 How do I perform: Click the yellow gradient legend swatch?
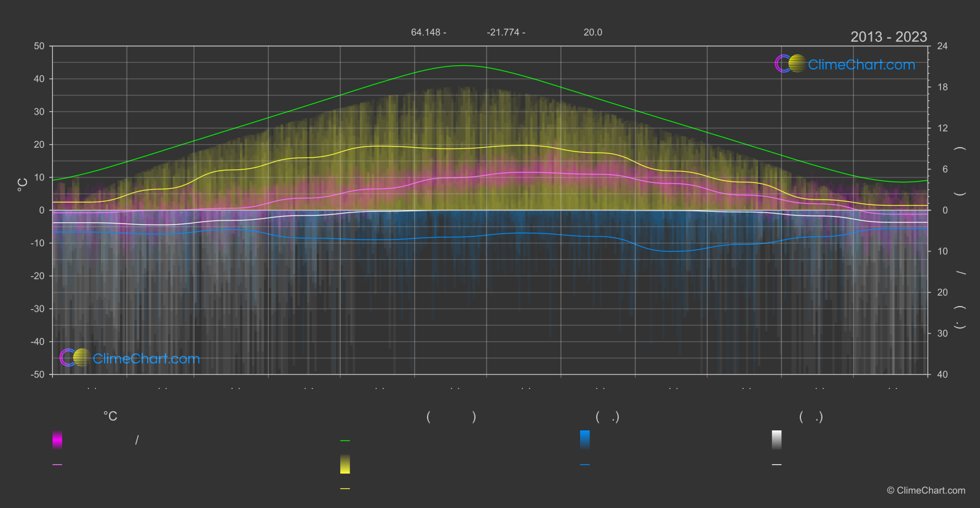[x=345, y=464]
